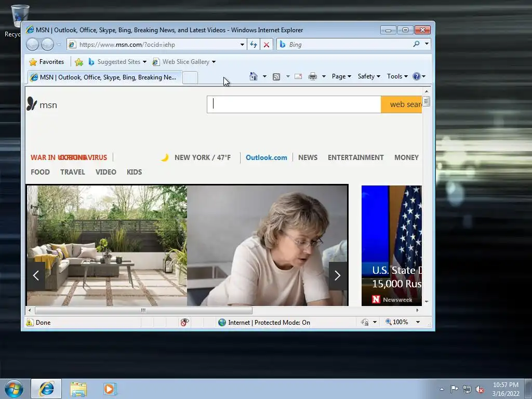Open the ENTERTAINMENT section link
This screenshot has width=532, height=399.
click(x=355, y=157)
